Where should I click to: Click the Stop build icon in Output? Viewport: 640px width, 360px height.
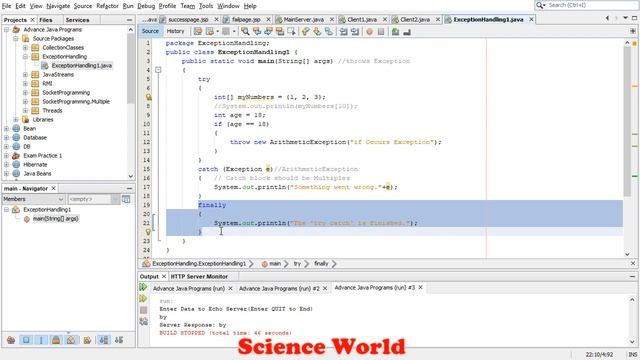pyautogui.click(x=143, y=310)
